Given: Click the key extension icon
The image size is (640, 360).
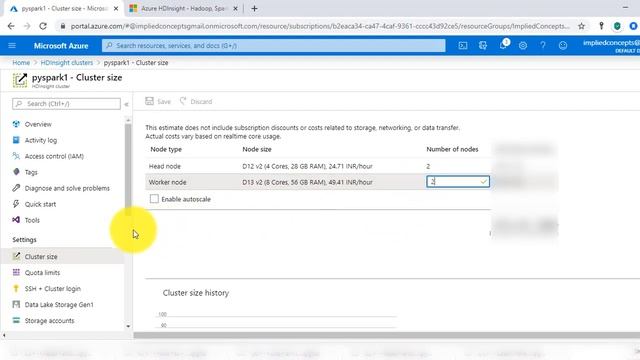Looking at the screenshot, I should click(x=601, y=26).
